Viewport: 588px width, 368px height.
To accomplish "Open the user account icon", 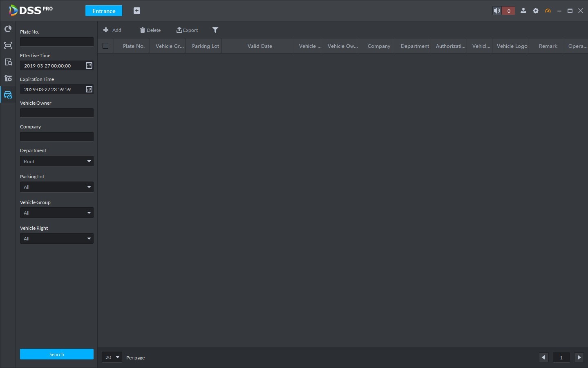I will pyautogui.click(x=523, y=11).
